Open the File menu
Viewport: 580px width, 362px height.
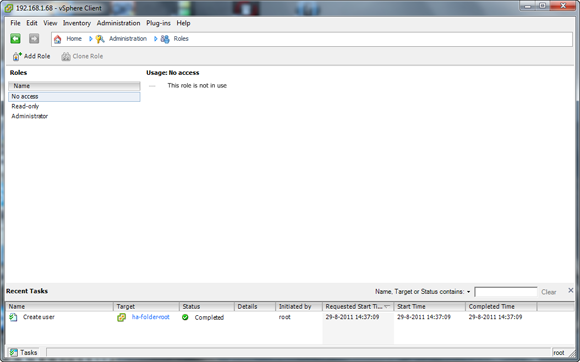click(15, 23)
